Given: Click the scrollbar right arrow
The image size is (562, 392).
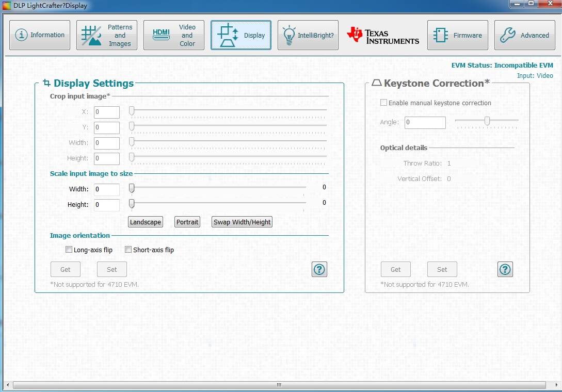Looking at the screenshot, I should click(x=556, y=385).
